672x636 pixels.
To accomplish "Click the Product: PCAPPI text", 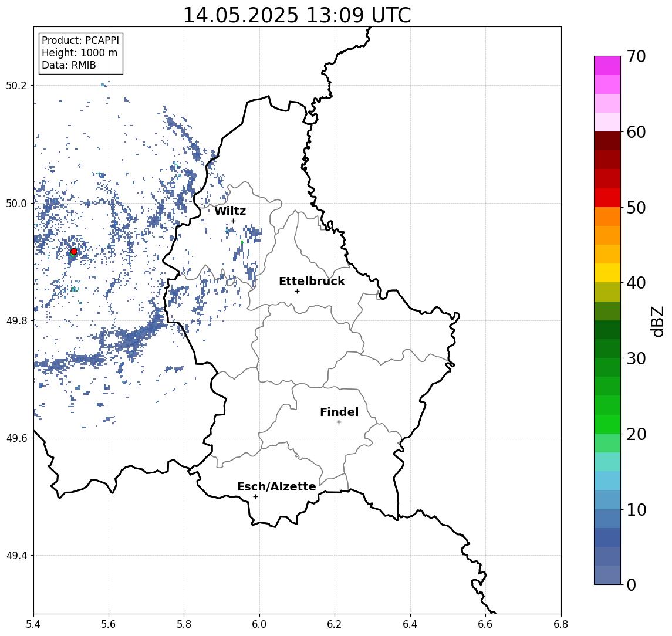I will coord(80,40).
